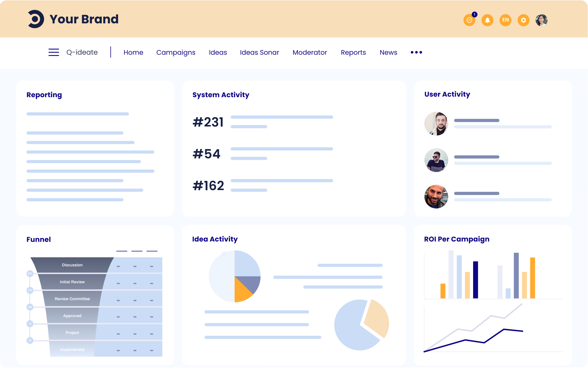Click the sunglasses user avatar in User Activity
Viewport: 588px width, 368px height.
pos(436,160)
